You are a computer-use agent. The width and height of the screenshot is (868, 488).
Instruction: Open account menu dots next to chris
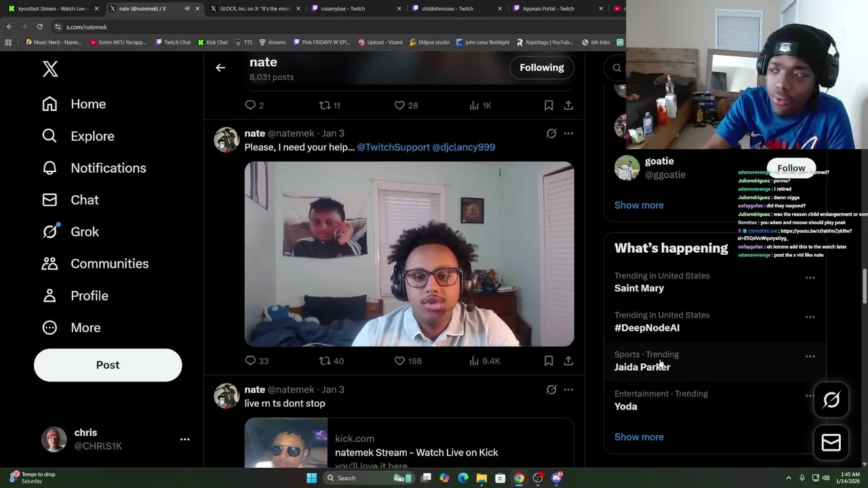pos(184,439)
